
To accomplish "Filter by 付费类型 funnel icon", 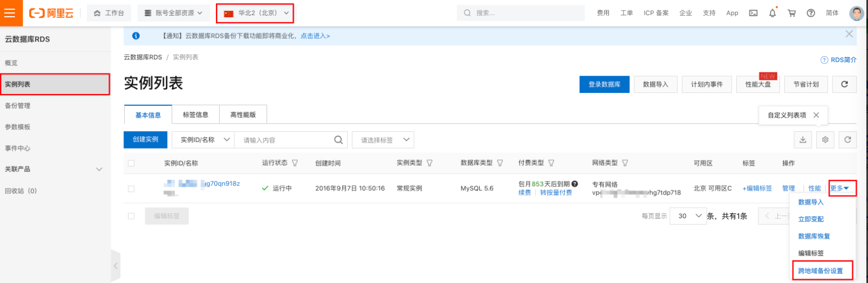I will coord(551,163).
